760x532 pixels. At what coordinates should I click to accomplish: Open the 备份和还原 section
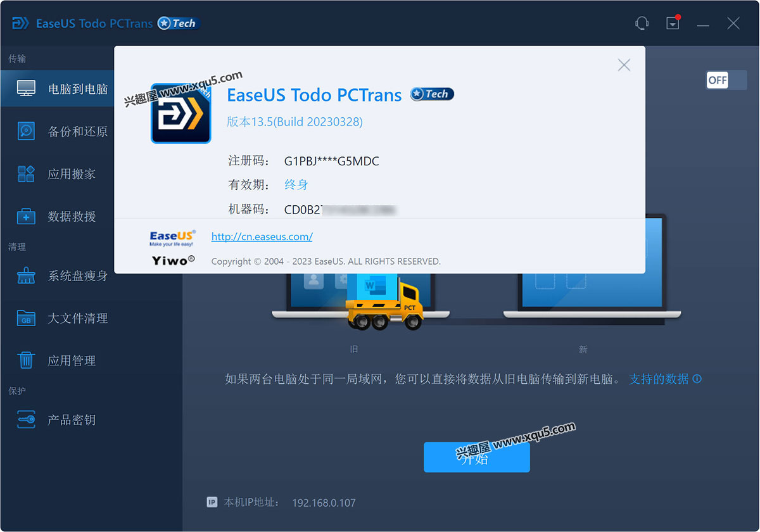point(77,131)
